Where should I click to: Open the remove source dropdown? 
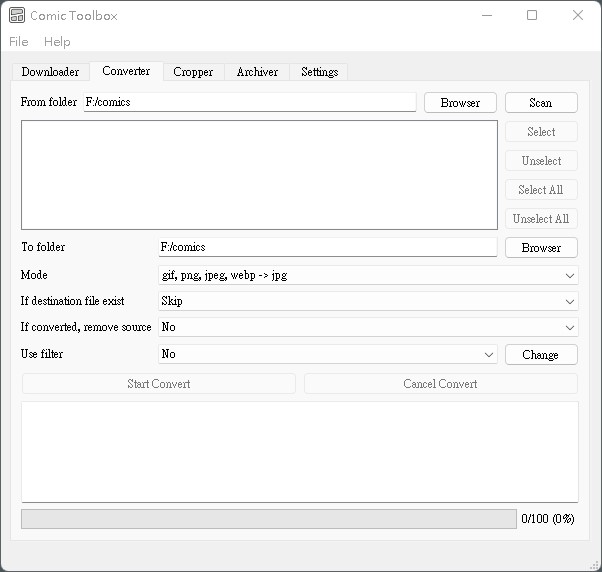368,327
